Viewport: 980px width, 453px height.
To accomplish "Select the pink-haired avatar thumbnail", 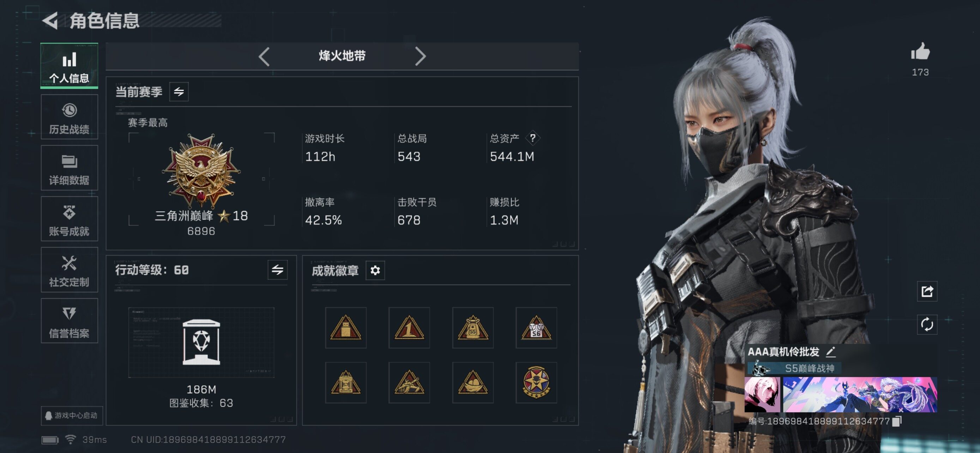I will [x=762, y=394].
